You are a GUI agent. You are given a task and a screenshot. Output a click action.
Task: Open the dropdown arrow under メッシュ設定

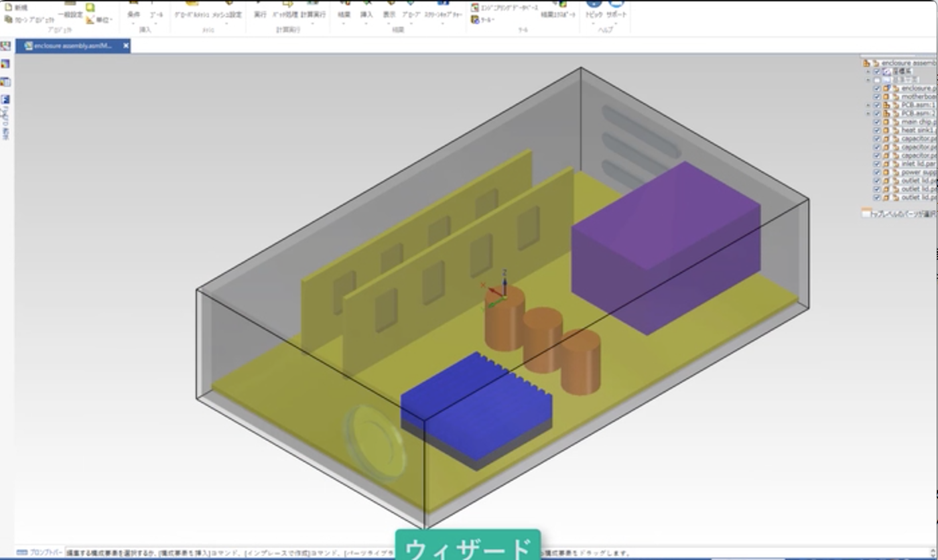pyautogui.click(x=226, y=23)
